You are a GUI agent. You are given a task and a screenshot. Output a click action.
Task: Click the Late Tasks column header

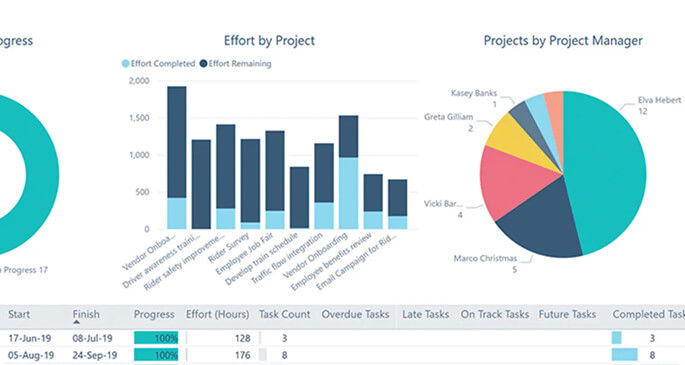point(426,314)
